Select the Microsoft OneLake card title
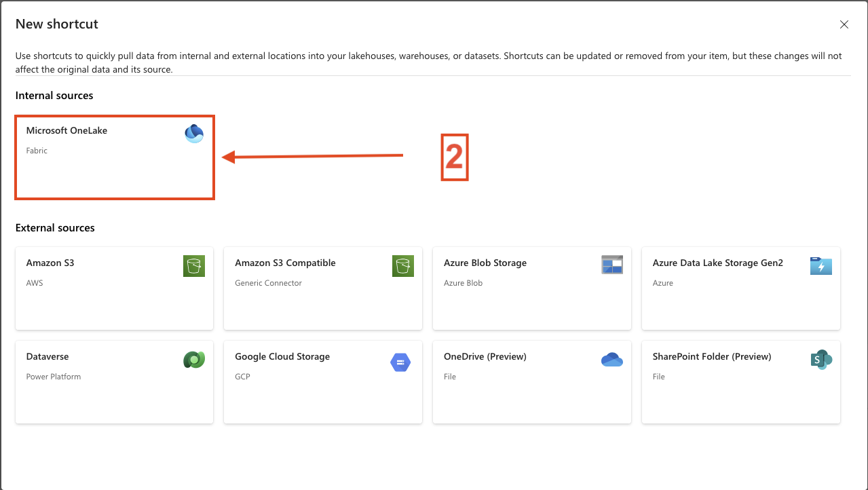Viewport: 868px width, 490px height. tap(67, 130)
